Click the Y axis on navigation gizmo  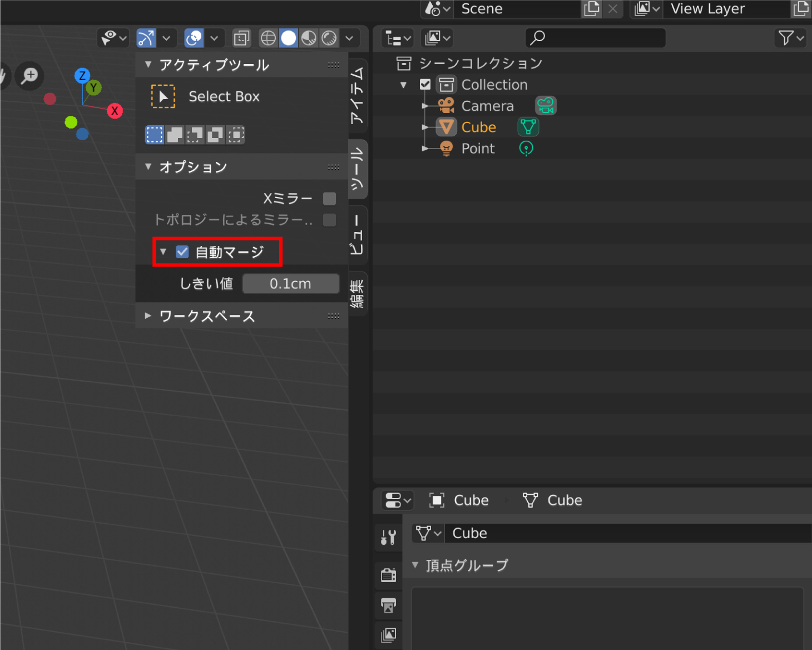pyautogui.click(x=93, y=87)
